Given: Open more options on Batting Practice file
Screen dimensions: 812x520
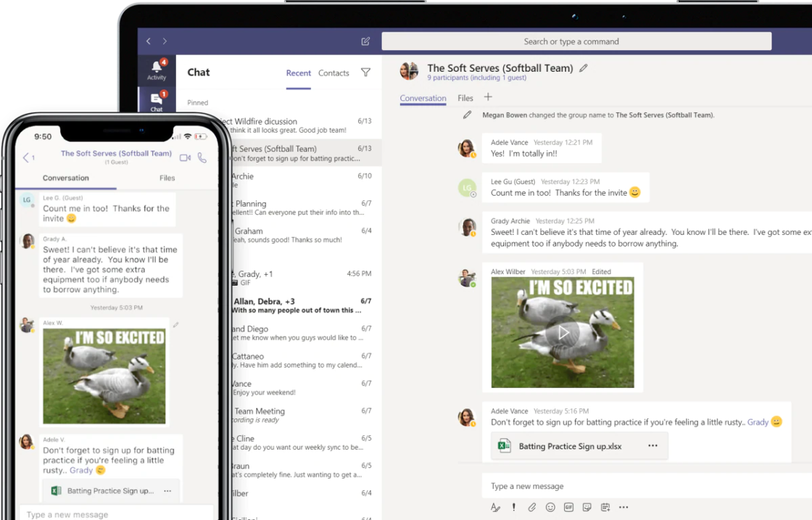Looking at the screenshot, I should (x=652, y=446).
